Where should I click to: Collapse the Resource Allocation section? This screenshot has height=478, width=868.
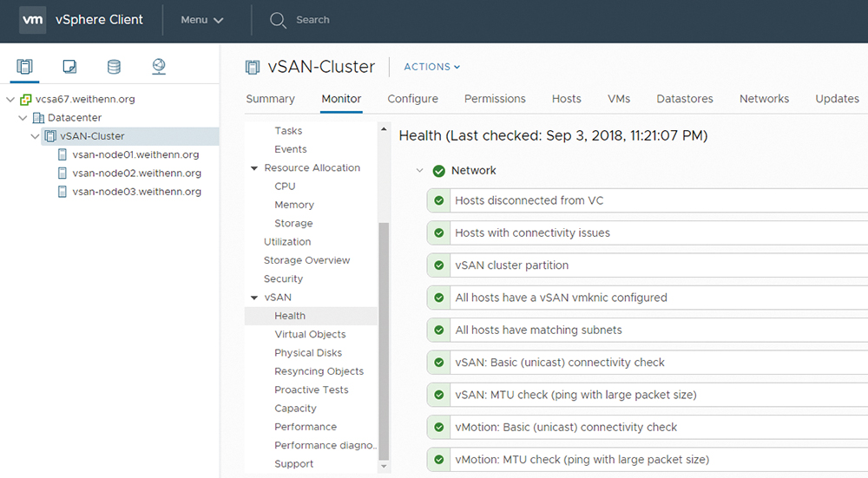click(x=254, y=168)
